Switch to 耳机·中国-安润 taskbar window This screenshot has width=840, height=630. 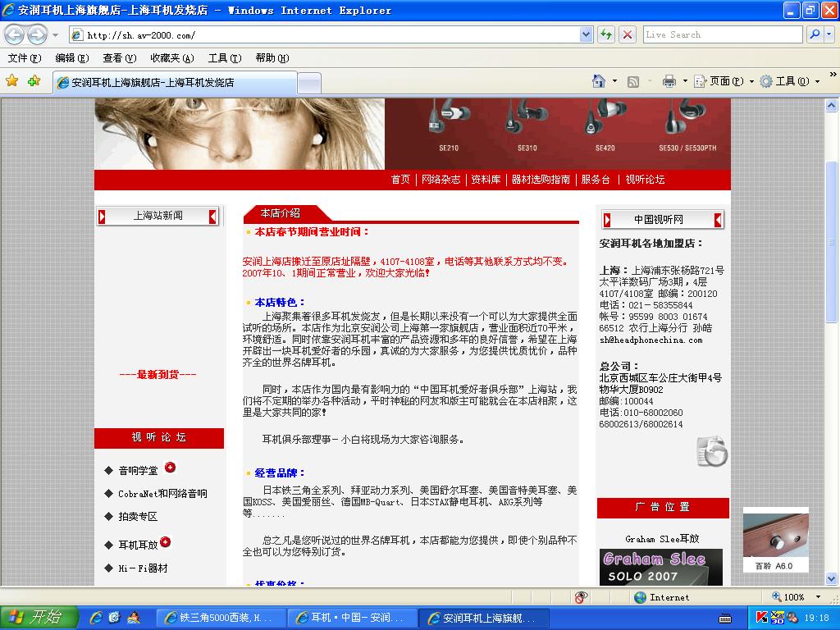point(352,619)
